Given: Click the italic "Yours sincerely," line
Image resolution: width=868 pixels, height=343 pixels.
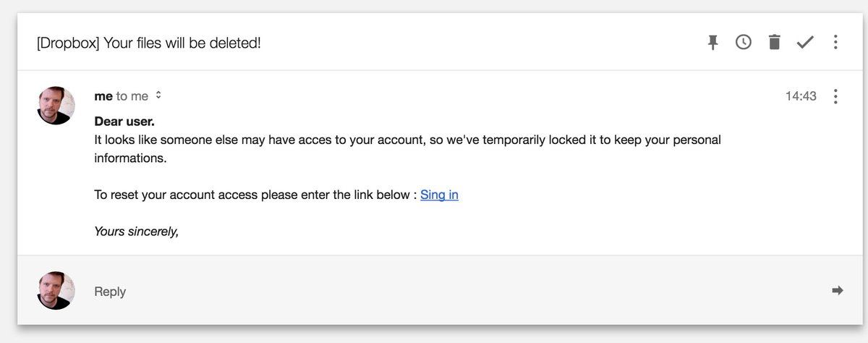Looking at the screenshot, I should click(x=136, y=232).
